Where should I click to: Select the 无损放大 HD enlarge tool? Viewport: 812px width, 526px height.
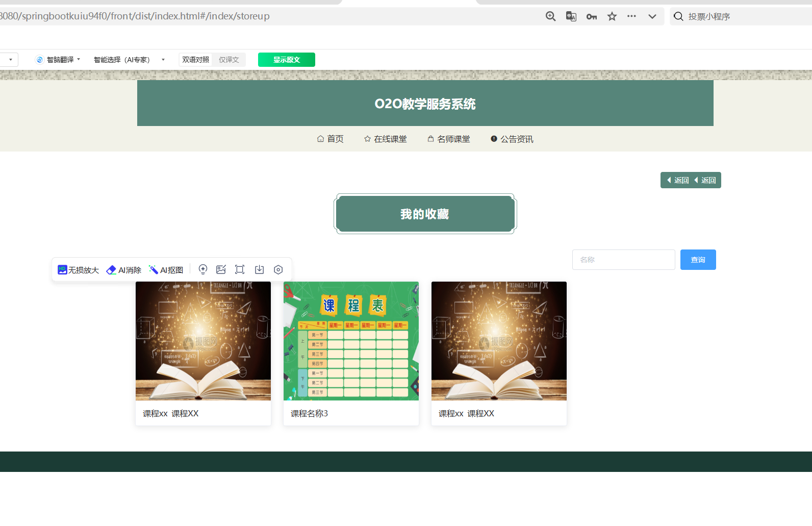(x=78, y=270)
